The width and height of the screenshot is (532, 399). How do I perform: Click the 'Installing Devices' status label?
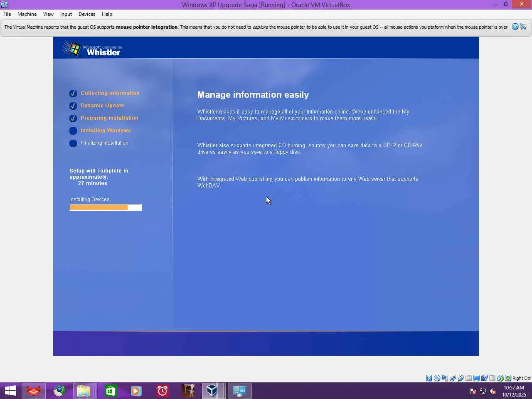coord(89,199)
